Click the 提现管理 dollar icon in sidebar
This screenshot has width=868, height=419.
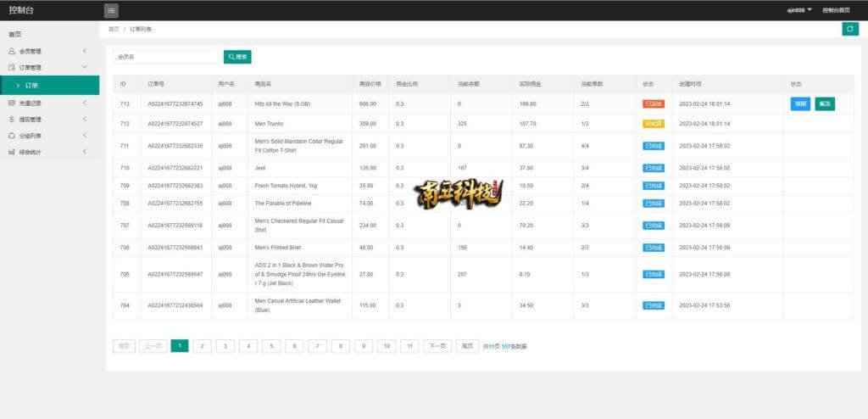click(x=11, y=120)
